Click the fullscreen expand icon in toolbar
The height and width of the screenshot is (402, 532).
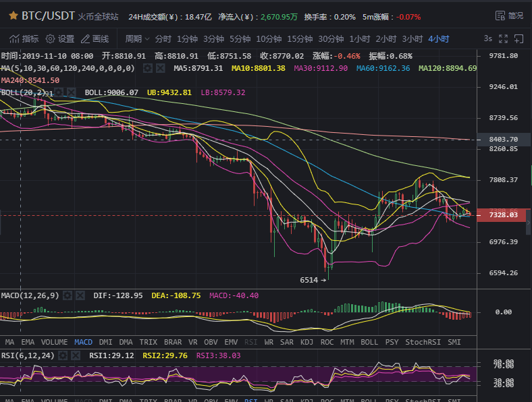[x=502, y=39]
